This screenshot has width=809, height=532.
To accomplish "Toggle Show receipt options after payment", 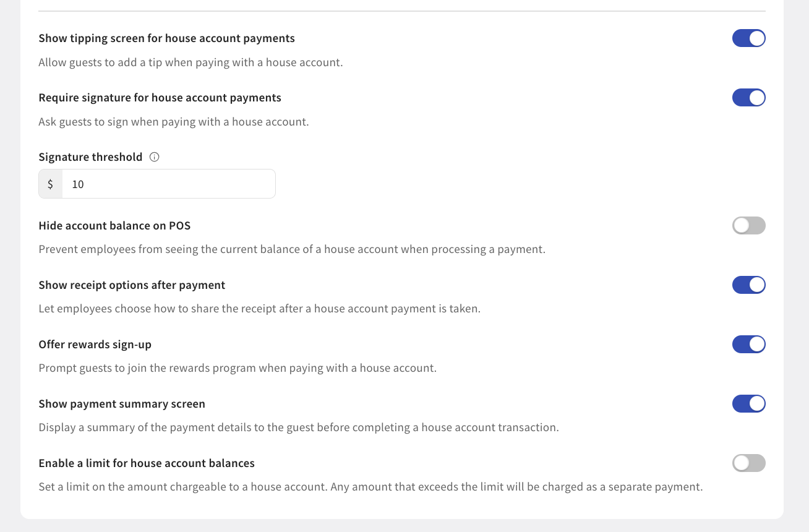I will (x=749, y=285).
